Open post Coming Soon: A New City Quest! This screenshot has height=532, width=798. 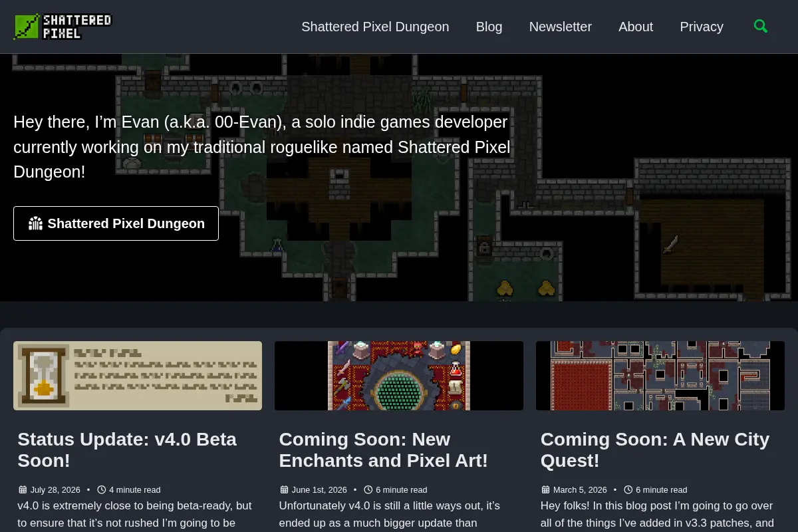pyautogui.click(x=655, y=450)
